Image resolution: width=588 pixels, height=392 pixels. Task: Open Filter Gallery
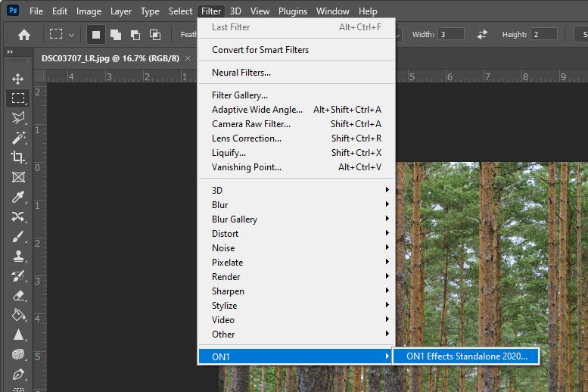pyautogui.click(x=296, y=95)
